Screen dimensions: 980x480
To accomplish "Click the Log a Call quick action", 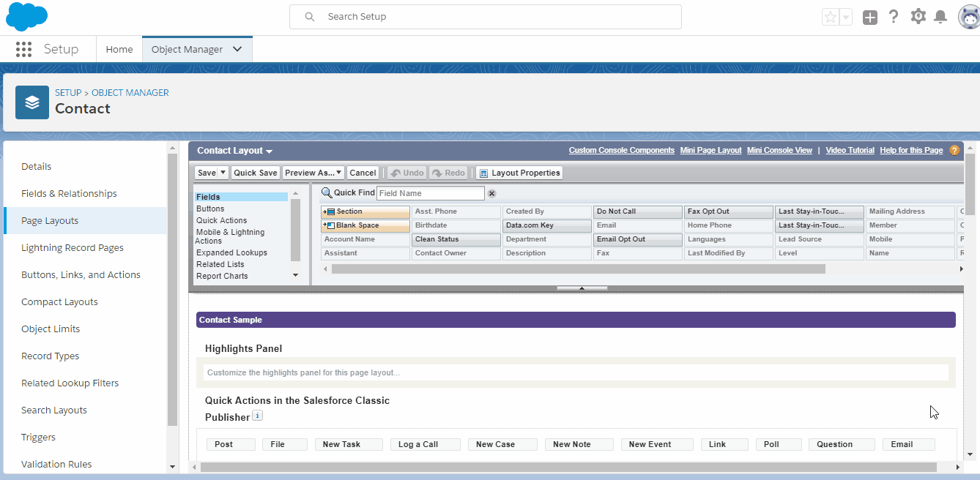I will (x=426, y=444).
